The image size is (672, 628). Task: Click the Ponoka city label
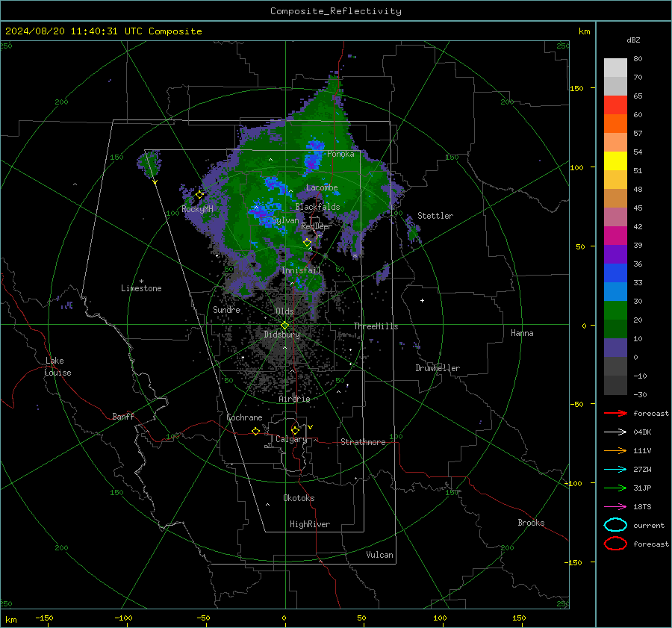pos(340,154)
